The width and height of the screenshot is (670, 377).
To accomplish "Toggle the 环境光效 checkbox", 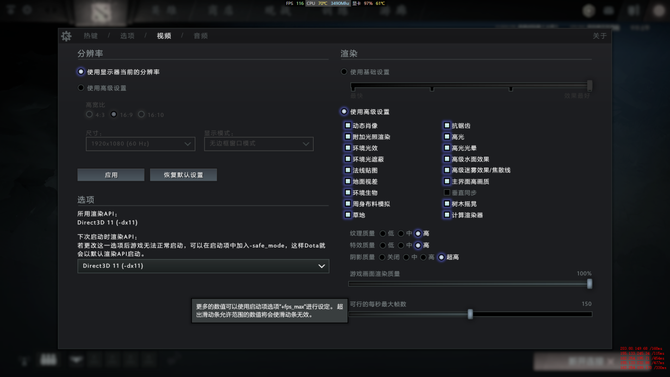I will coord(347,148).
